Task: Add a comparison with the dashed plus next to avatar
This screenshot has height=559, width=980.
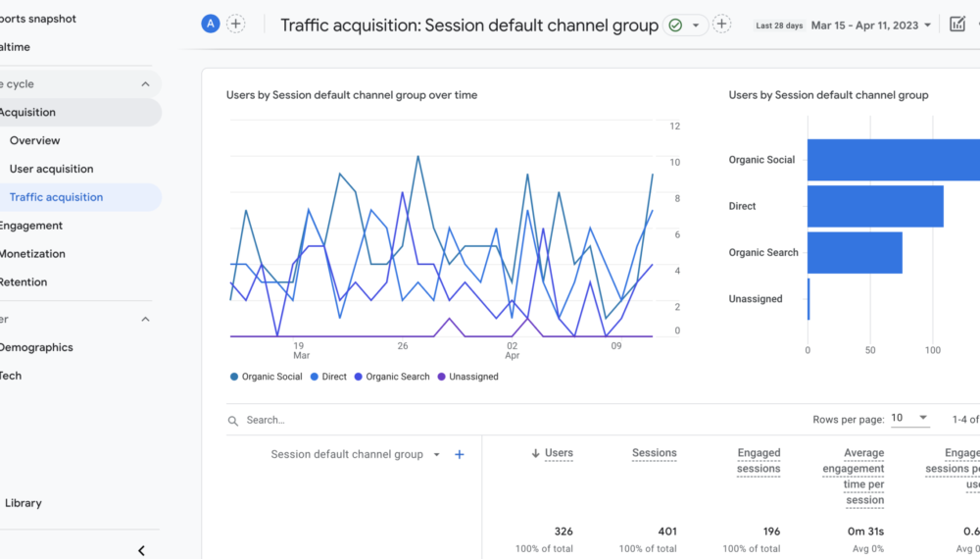Action: pyautogui.click(x=235, y=24)
